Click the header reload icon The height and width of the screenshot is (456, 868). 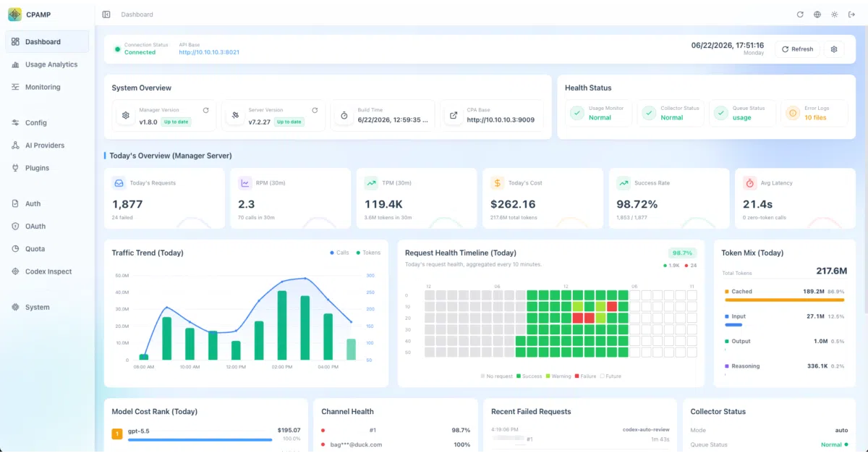800,14
